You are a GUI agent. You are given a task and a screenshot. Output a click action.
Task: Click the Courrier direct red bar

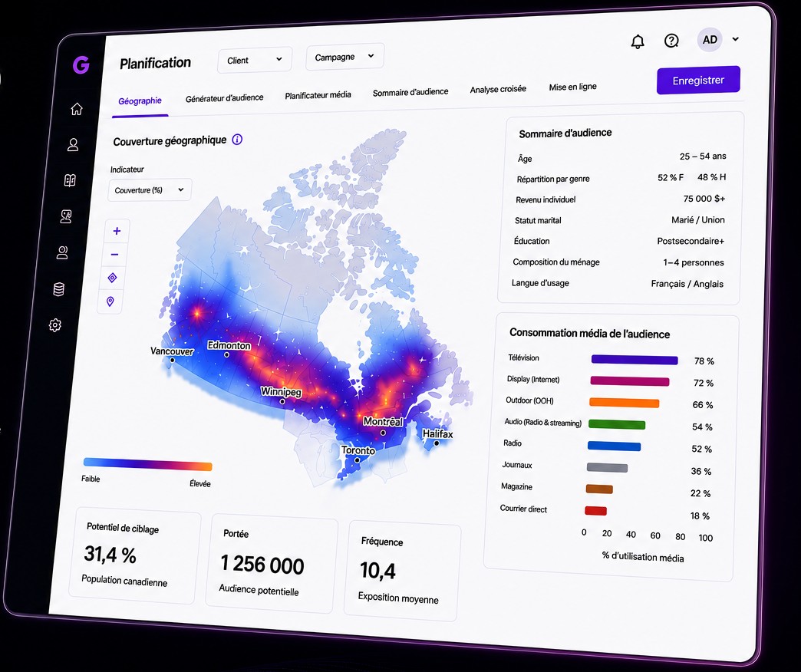[x=595, y=511]
